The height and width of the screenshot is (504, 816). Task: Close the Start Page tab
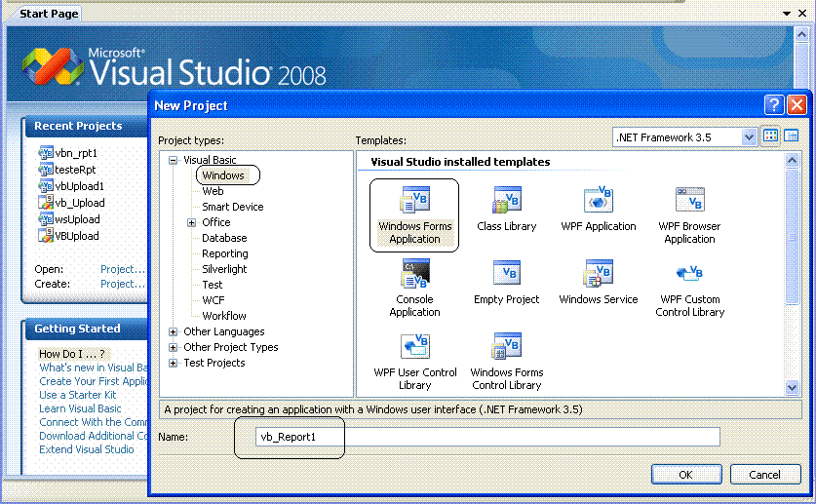(802, 14)
